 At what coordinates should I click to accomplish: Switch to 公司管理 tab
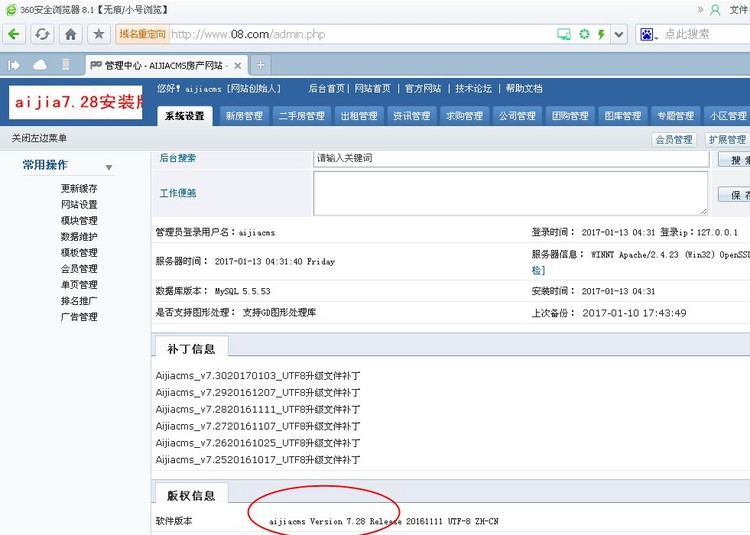518,116
